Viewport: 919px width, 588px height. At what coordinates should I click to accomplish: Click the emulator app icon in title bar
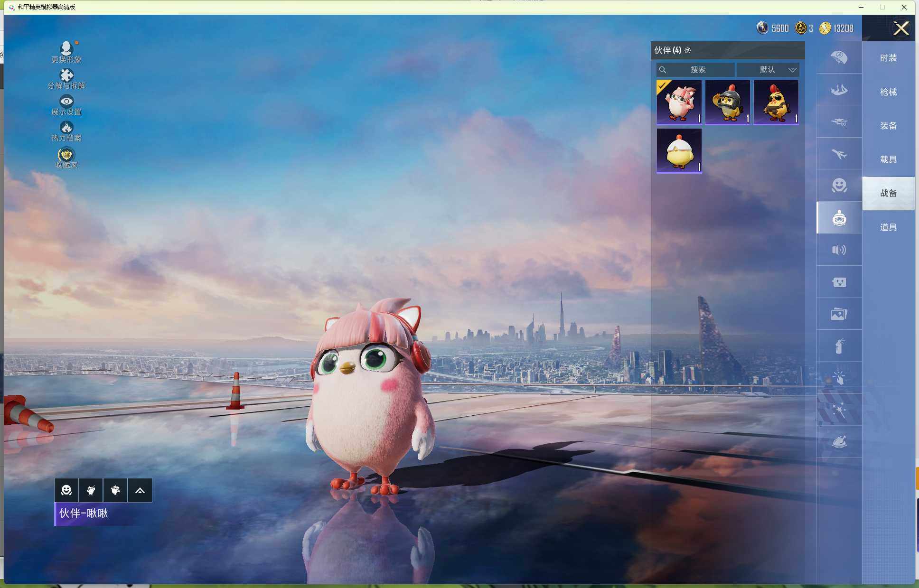point(11,7)
